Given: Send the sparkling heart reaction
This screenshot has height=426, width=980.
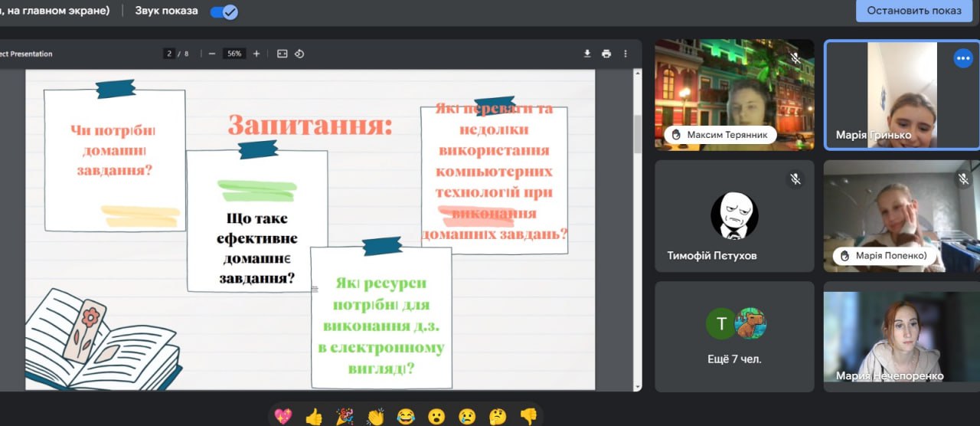Looking at the screenshot, I should [283, 416].
